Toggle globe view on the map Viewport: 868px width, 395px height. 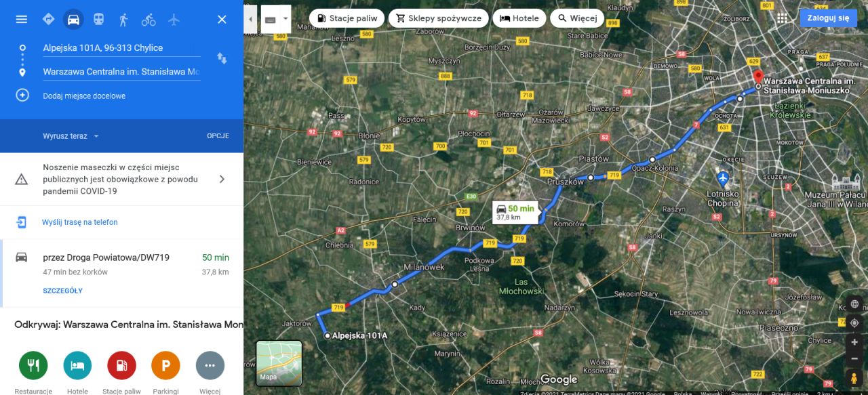(854, 304)
